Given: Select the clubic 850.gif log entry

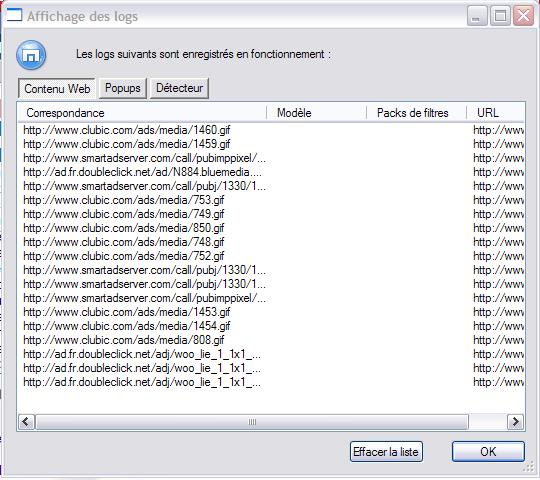Looking at the screenshot, I should point(124,228).
